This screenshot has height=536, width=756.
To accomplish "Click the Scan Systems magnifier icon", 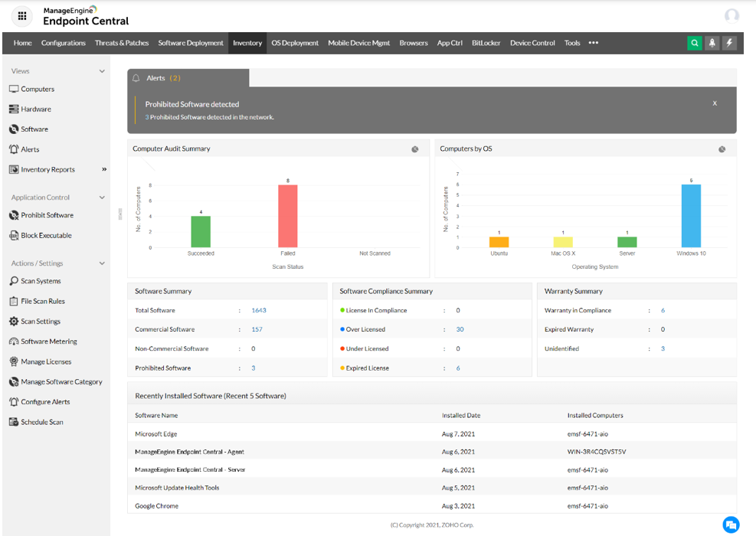I will [x=14, y=281].
